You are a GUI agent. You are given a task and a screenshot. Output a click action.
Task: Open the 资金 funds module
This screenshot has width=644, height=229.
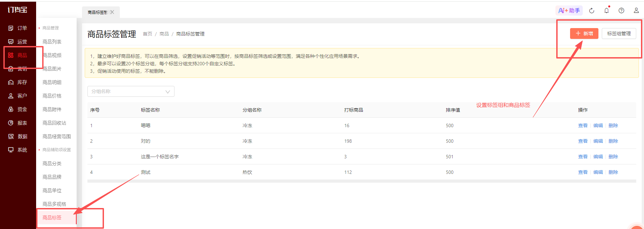[x=18, y=109]
